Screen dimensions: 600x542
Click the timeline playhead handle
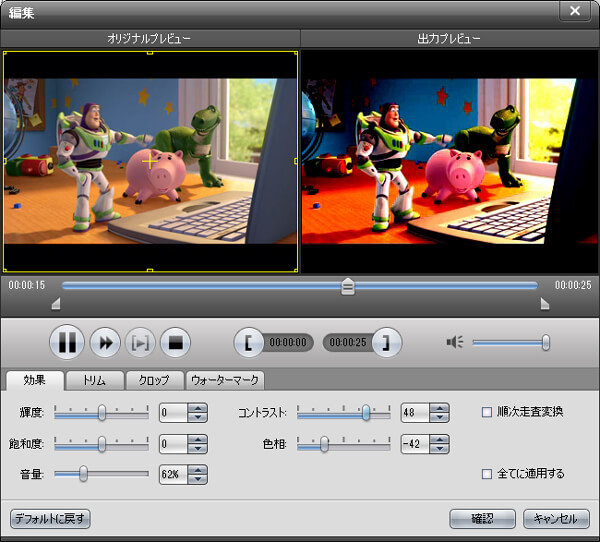(x=347, y=286)
